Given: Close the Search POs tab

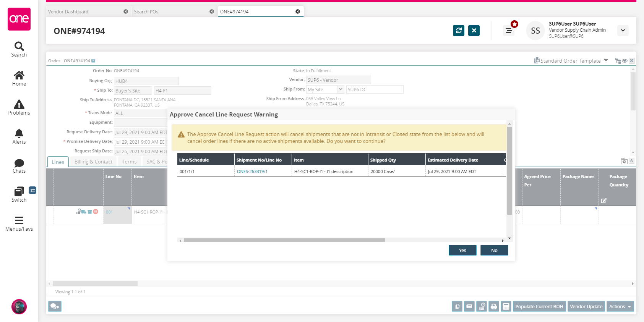Looking at the screenshot, I should pos(212,11).
